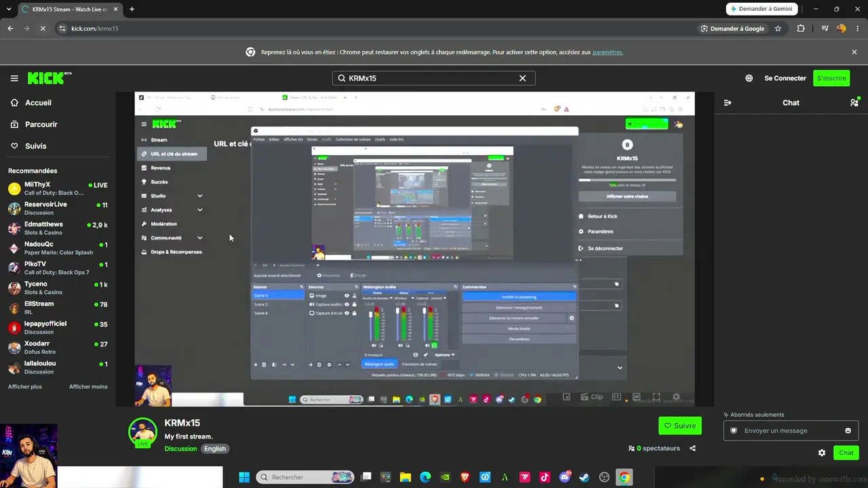View site information for kick.com
The height and width of the screenshot is (488, 868).
pos(62,28)
